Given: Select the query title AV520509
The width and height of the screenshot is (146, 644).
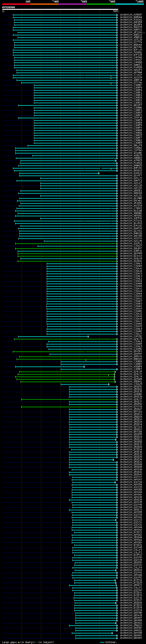Looking at the screenshot, I should (8, 8).
